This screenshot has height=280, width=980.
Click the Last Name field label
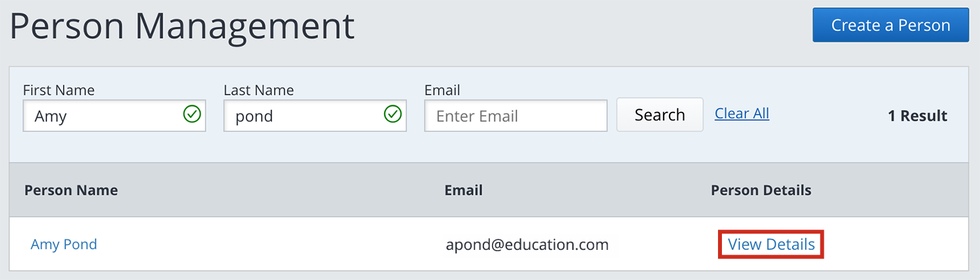coord(259,90)
